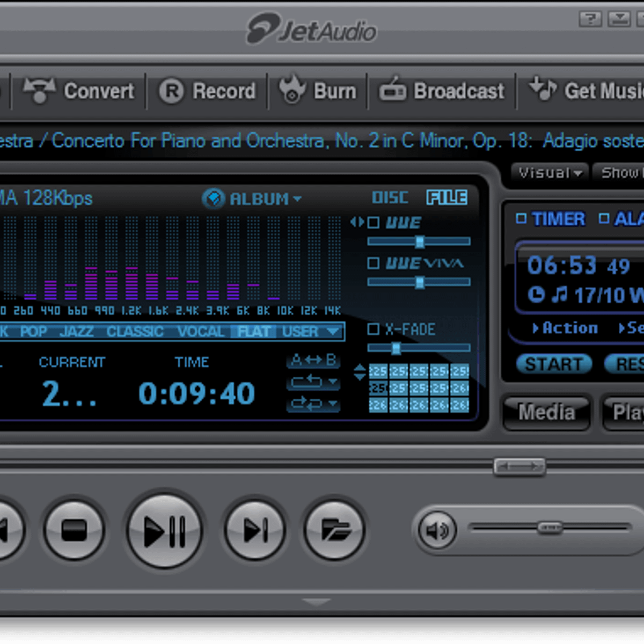
Task: Adjust the BBE VIVA slider
Action: (419, 282)
